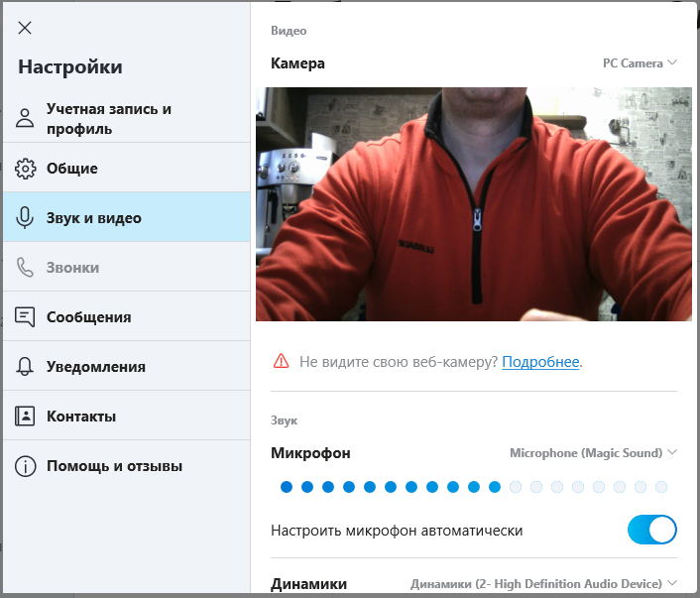Click the Настройки heading
This screenshot has width=700, height=598.
tap(70, 67)
